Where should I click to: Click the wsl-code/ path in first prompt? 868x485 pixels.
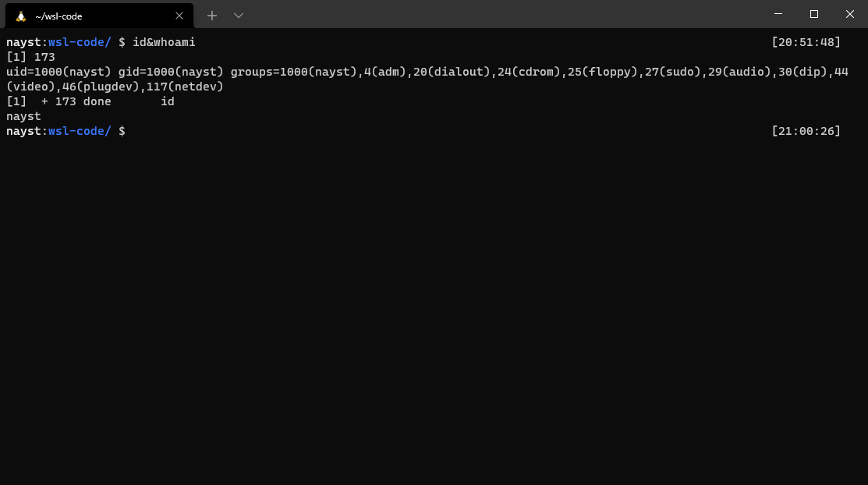click(x=80, y=42)
